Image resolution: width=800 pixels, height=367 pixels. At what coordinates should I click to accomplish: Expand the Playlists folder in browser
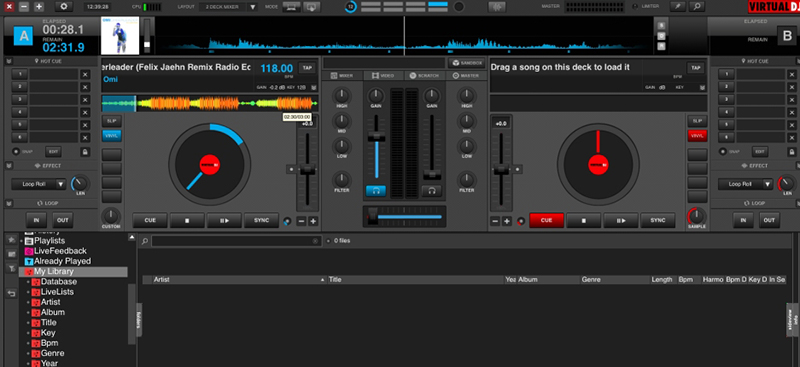click(x=21, y=240)
